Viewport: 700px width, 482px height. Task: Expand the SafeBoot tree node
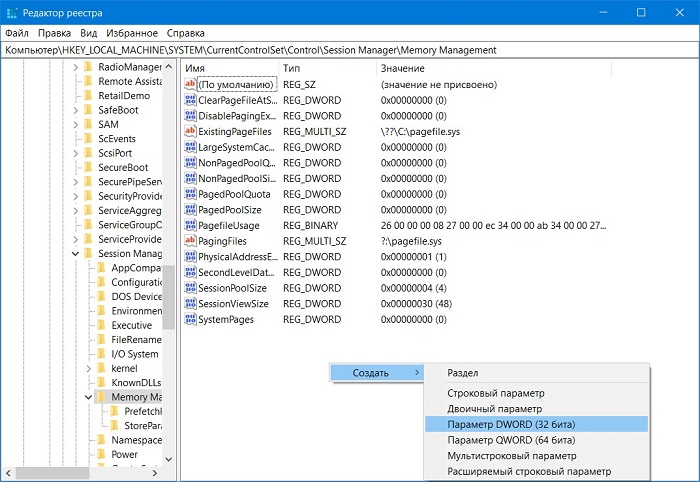(x=75, y=110)
